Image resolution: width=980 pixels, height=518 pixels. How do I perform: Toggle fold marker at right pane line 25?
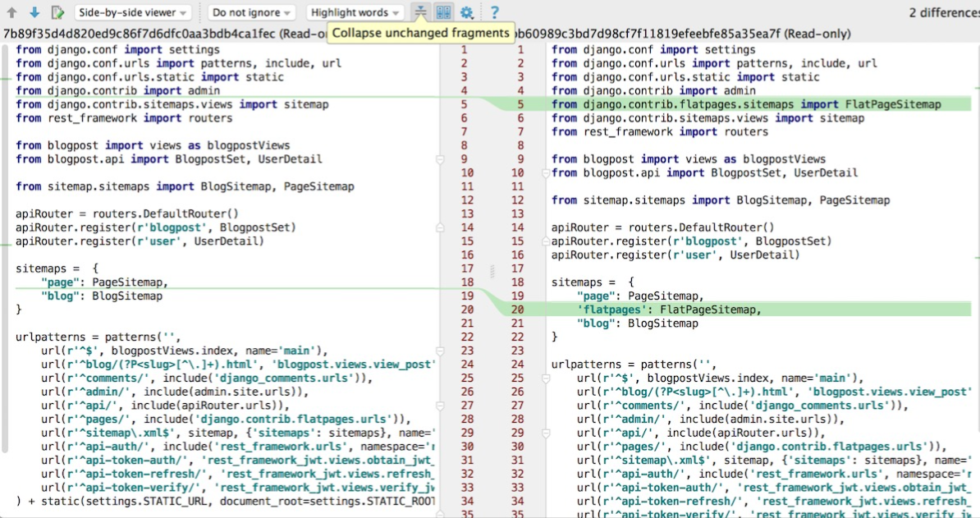coord(545,378)
